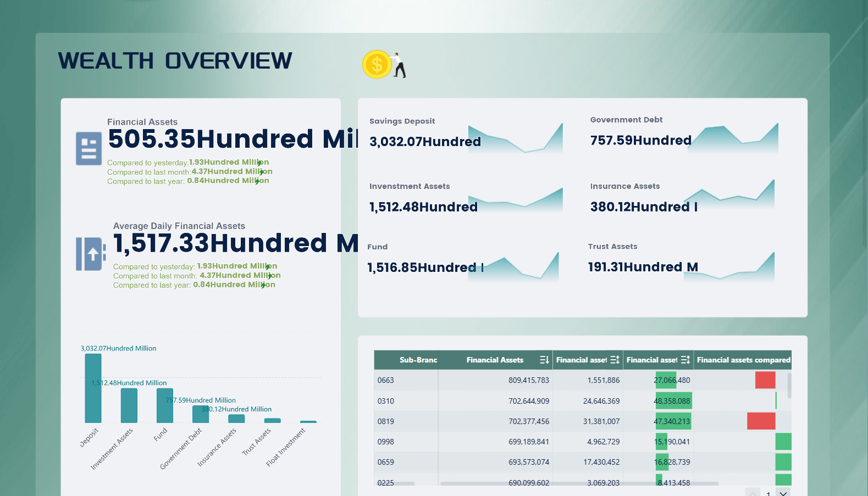
Task: Select the Investment Assets bar in the chart
Action: click(x=129, y=405)
